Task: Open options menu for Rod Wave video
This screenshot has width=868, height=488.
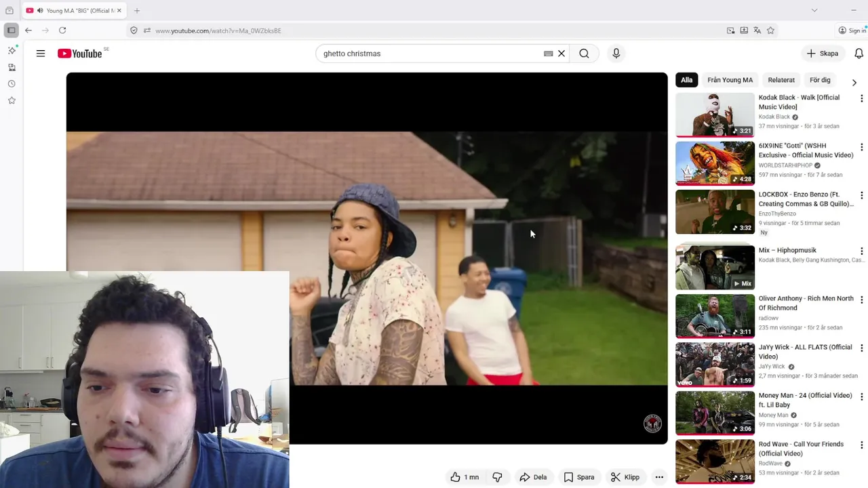Action: pyautogui.click(x=861, y=445)
